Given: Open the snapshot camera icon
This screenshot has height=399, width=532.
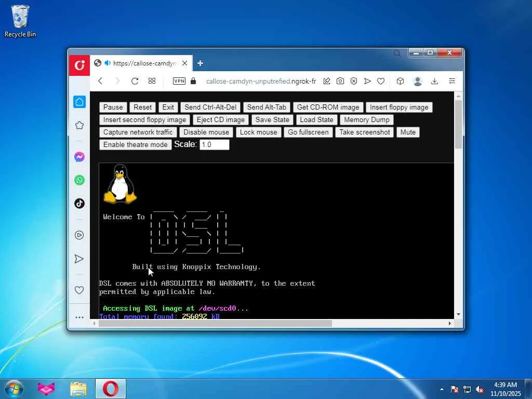Looking at the screenshot, I should [340, 81].
